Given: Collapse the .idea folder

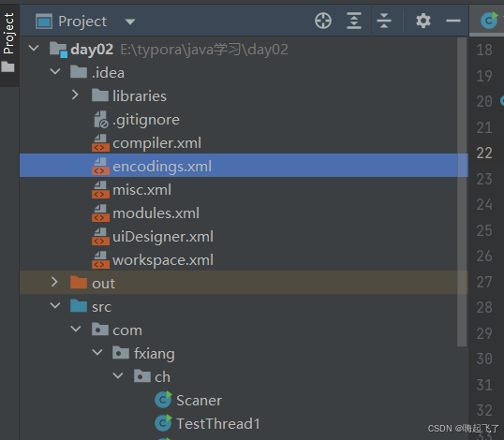Looking at the screenshot, I should [55, 72].
